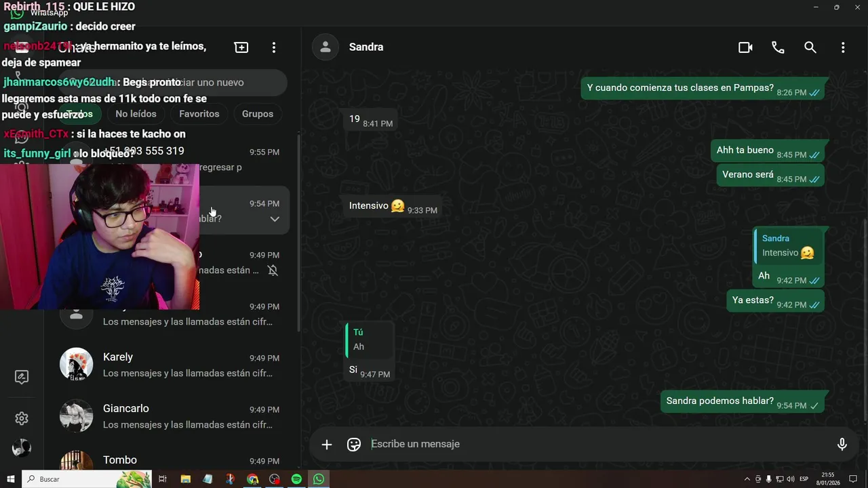This screenshot has height=488, width=868.
Task: Open the conversation options three-dot menu
Action: (843, 47)
